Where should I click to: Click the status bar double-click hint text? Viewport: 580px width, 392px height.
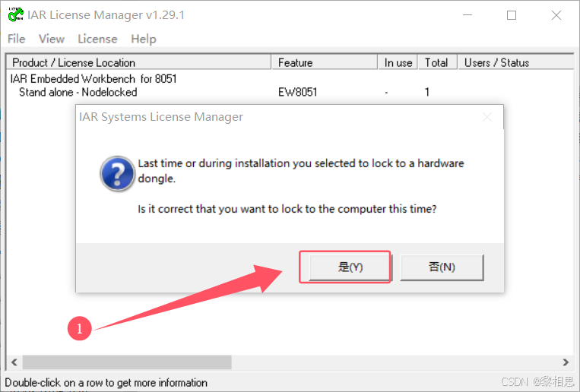tap(106, 383)
